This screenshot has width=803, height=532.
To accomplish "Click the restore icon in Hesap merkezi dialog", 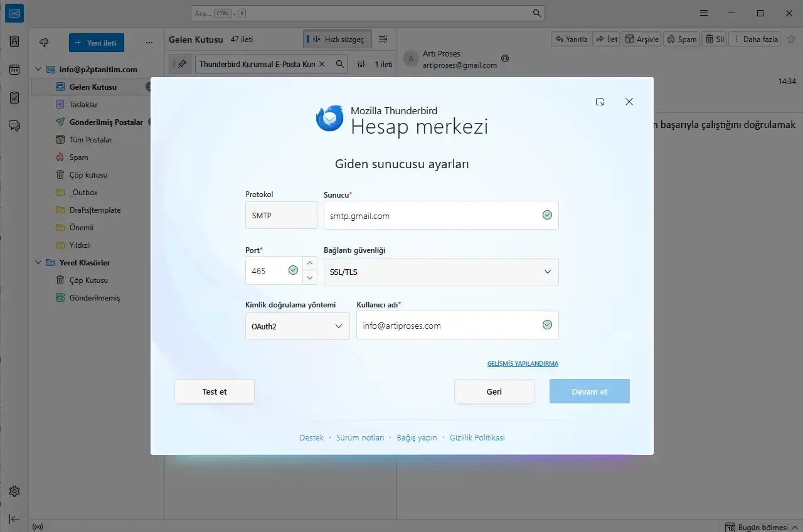I will [x=600, y=102].
